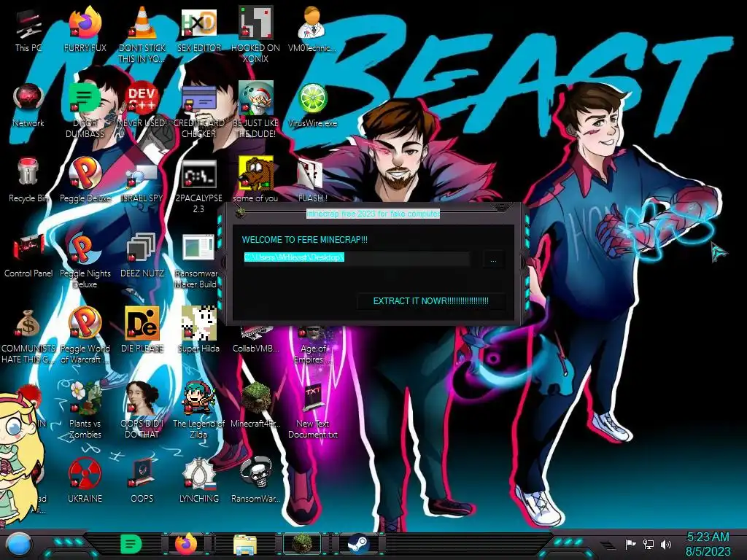Open the 2PACALYPSE 2.3 console icon
The width and height of the screenshot is (747, 560).
(x=198, y=174)
